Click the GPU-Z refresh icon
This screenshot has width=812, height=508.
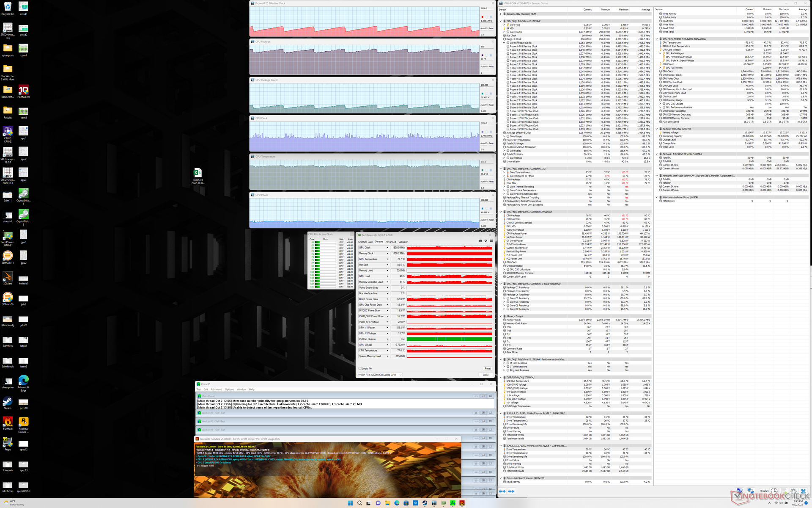tap(486, 240)
